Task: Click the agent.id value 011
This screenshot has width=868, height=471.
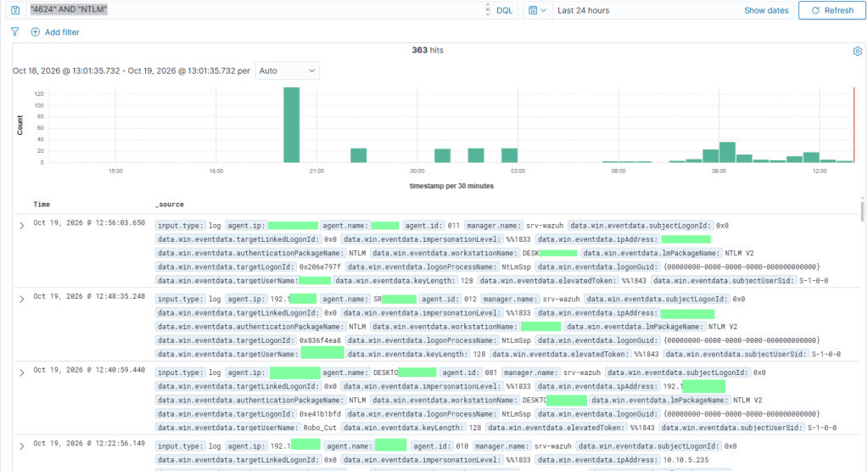Action: click(x=454, y=226)
